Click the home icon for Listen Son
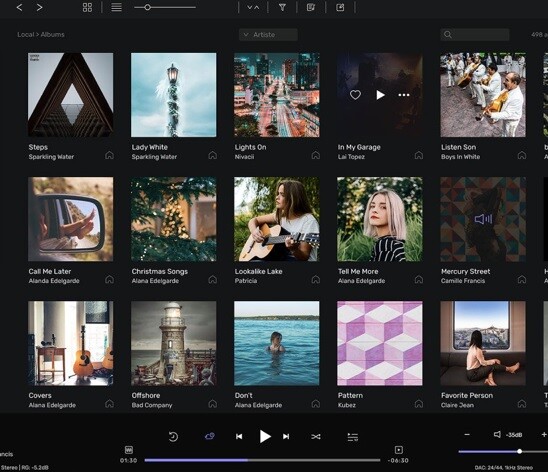The width and height of the screenshot is (548, 472). pyautogui.click(x=522, y=155)
